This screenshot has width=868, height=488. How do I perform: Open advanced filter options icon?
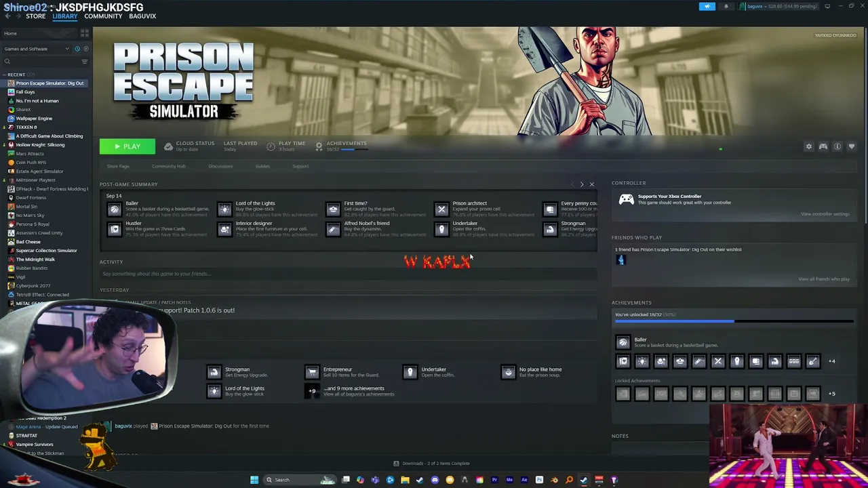click(x=85, y=62)
